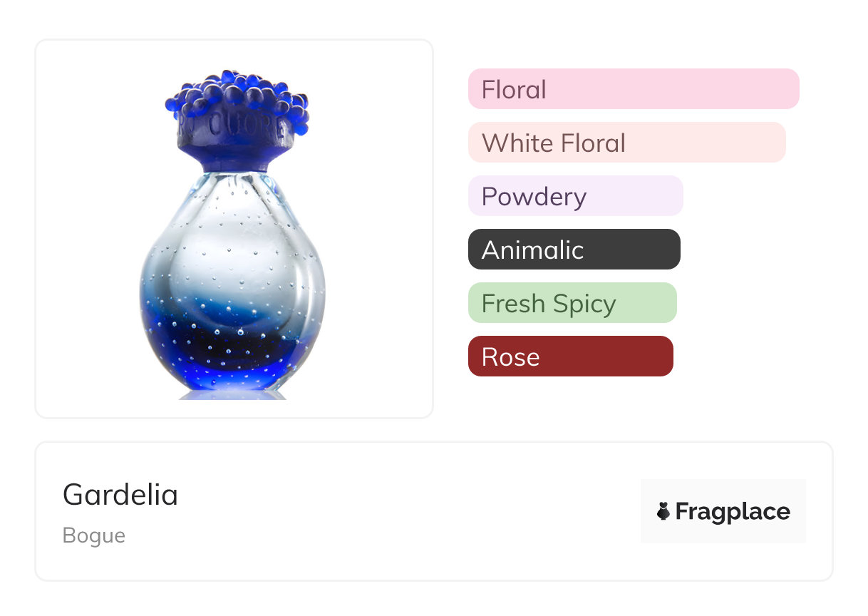This screenshot has width=868, height=616.
Task: Open the Bogue brand name link
Action: coord(94,535)
